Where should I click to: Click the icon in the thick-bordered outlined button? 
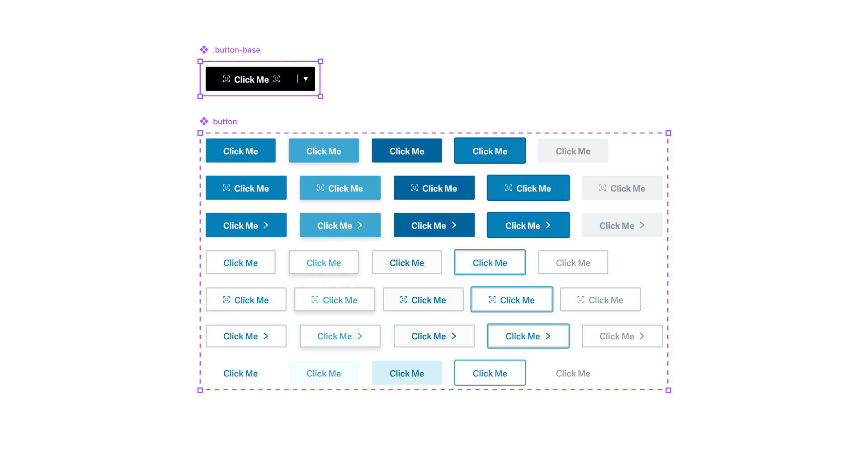[x=492, y=299]
